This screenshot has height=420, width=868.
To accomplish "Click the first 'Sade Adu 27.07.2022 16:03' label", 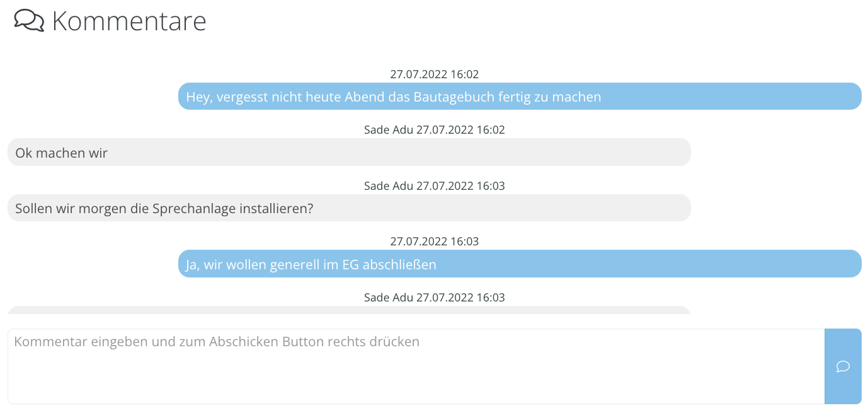I will point(435,186).
